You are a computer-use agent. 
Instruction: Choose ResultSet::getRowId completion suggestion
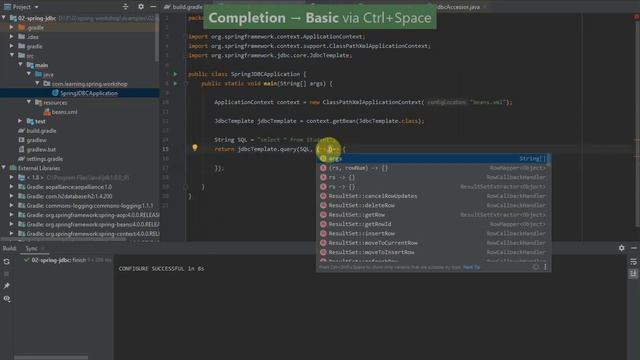click(434, 224)
